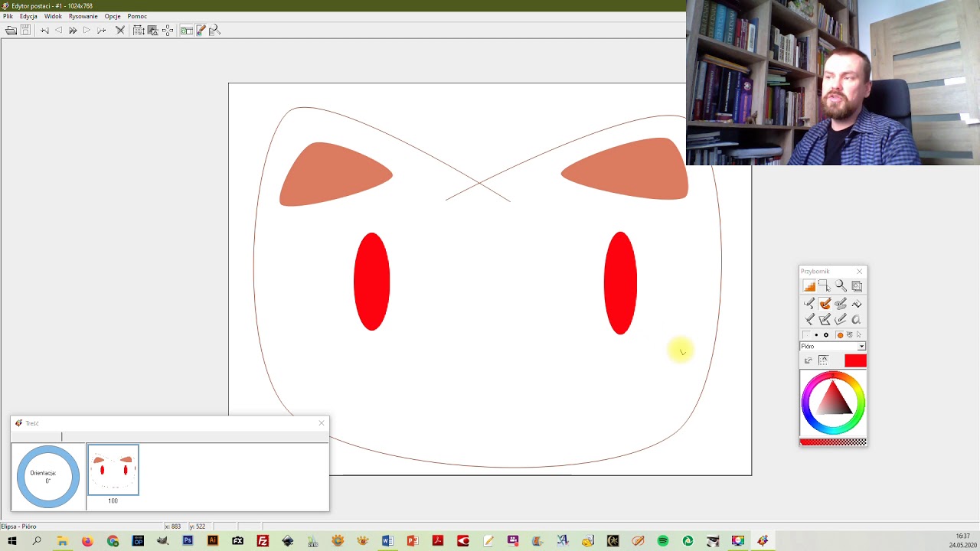Select the rectangle selection tool in Przybornik
This screenshot has width=980, height=551.
click(x=825, y=286)
